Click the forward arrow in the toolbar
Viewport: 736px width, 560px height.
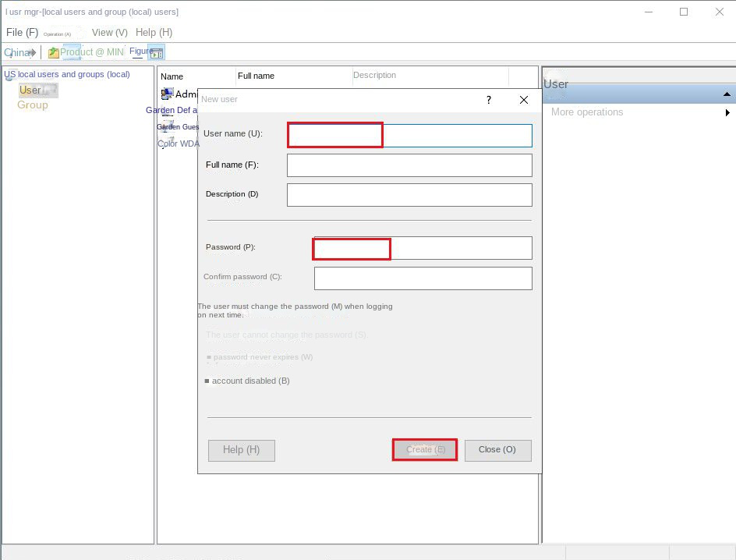[x=31, y=52]
